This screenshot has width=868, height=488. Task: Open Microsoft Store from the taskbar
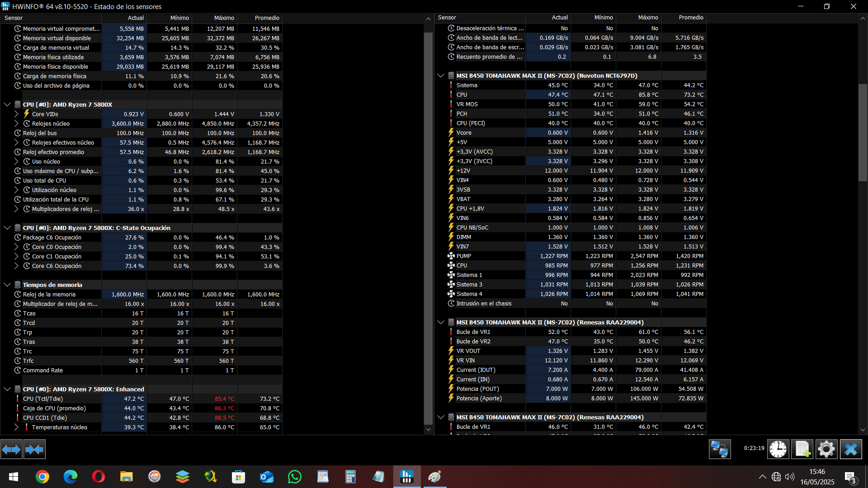pyautogui.click(x=239, y=477)
